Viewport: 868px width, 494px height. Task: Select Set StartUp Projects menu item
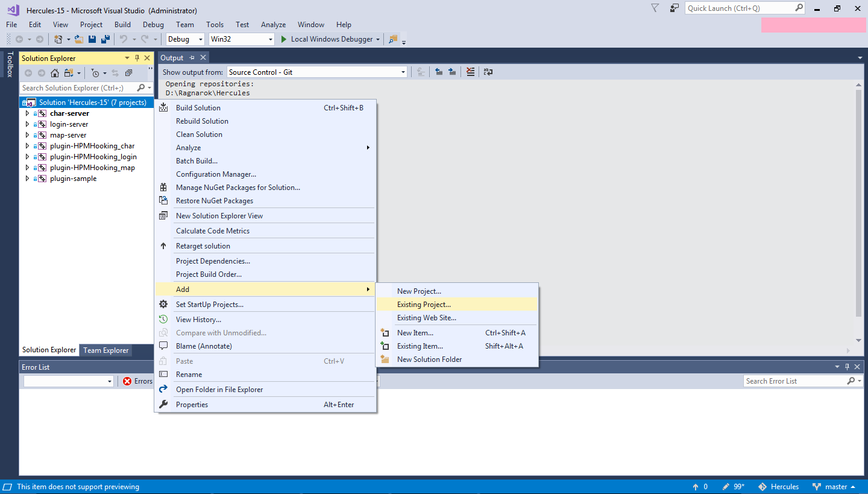(x=266, y=305)
